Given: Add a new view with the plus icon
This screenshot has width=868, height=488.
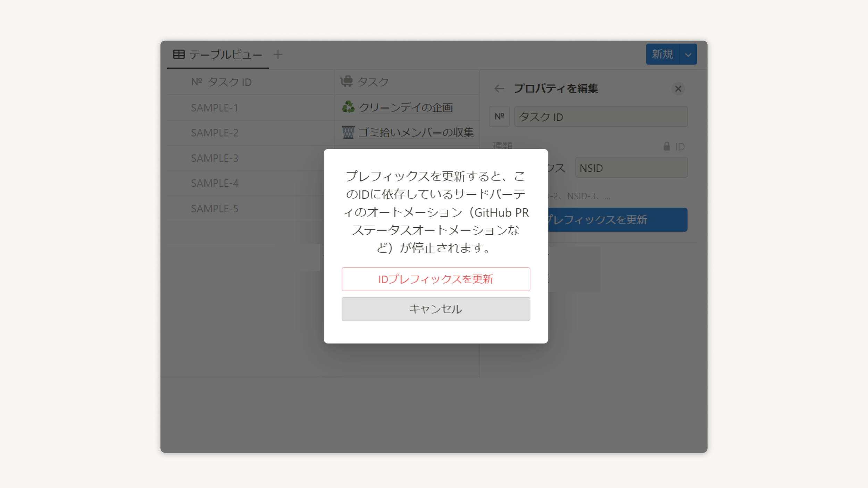Looking at the screenshot, I should pyautogui.click(x=278, y=54).
